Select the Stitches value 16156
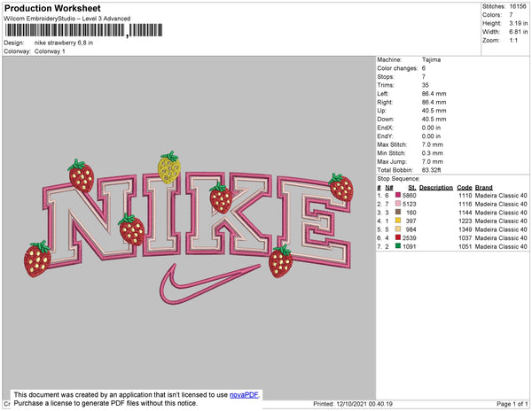The image size is (532, 411). pyautogui.click(x=518, y=6)
